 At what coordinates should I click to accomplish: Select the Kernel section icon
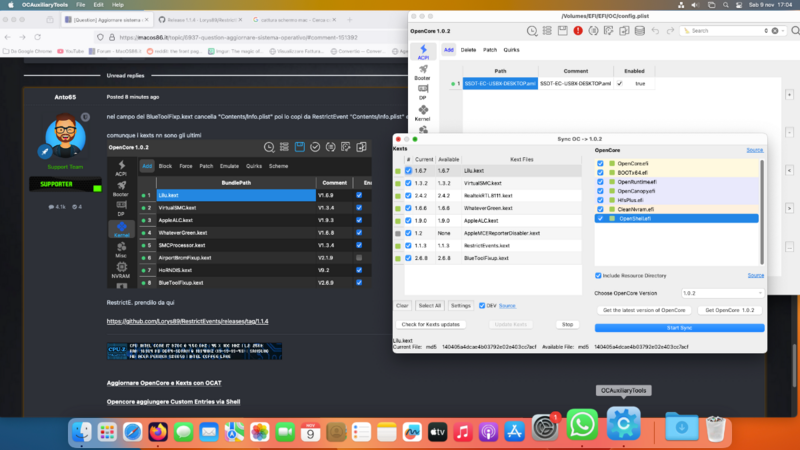(x=422, y=113)
